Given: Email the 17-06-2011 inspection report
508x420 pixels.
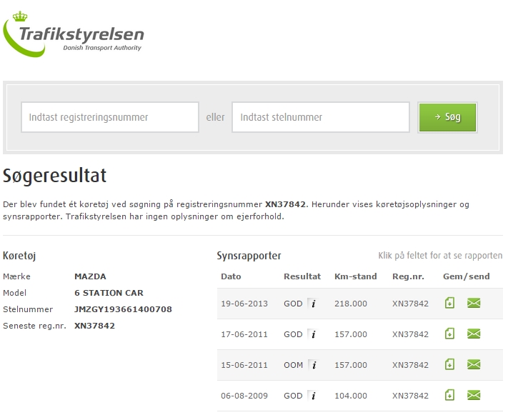Looking at the screenshot, I should click(473, 334).
